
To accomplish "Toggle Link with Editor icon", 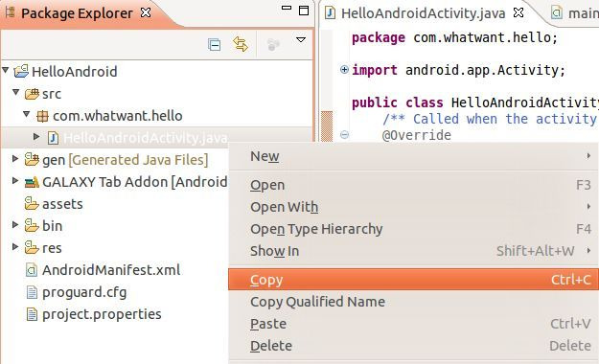I will 241,44.
